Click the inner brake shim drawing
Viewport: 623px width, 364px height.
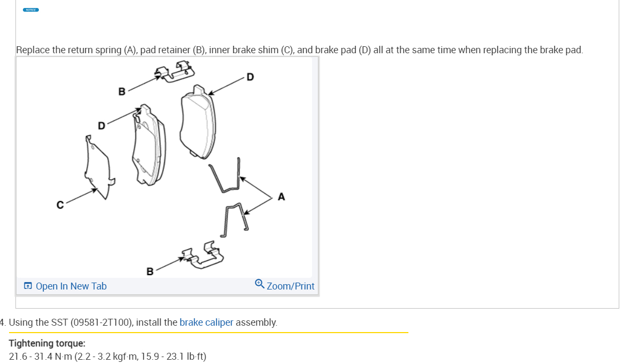coord(97,168)
